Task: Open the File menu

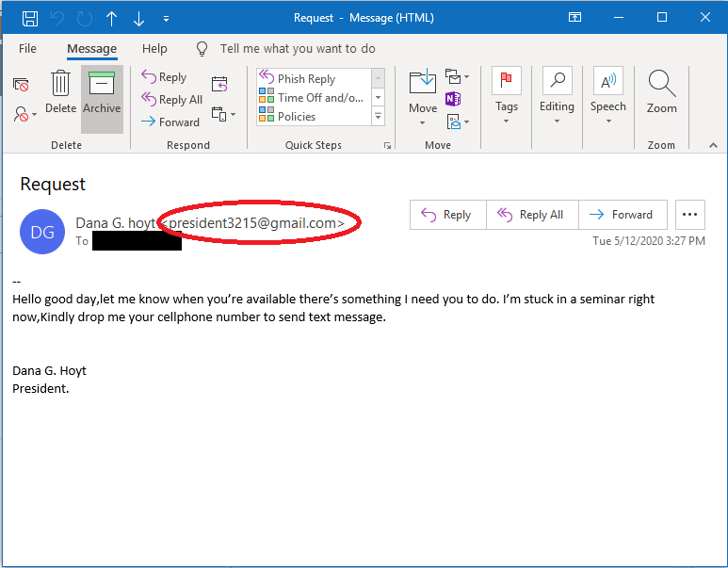Action: (27, 49)
